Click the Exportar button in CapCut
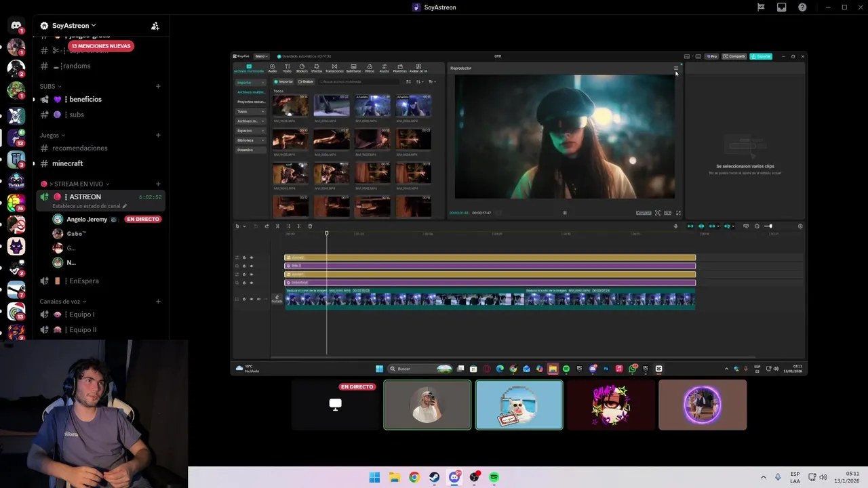 pyautogui.click(x=761, y=56)
